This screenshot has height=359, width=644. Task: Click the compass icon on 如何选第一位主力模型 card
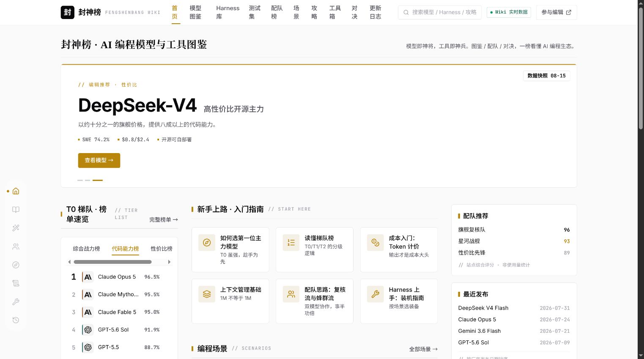coord(207,242)
